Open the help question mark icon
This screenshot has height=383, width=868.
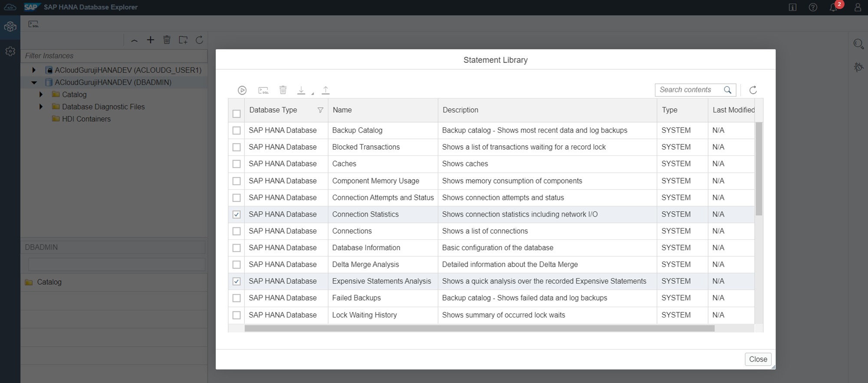pos(813,7)
